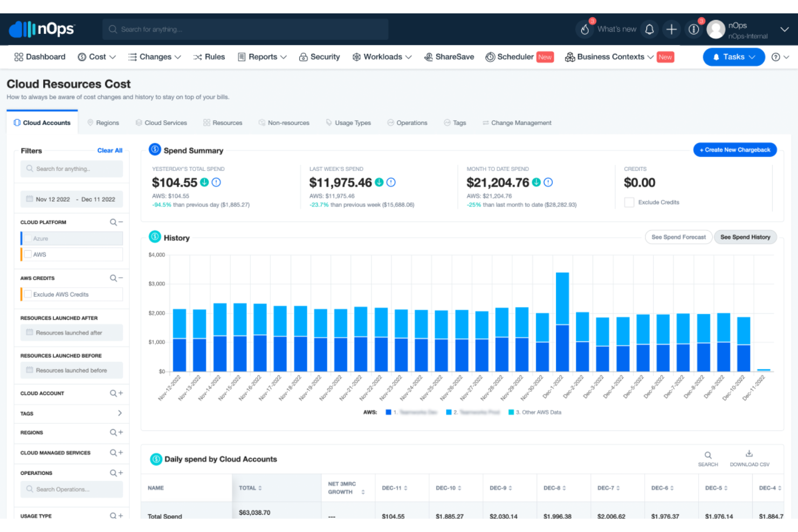
Task: Click the help question mark icon
Action: point(775,57)
